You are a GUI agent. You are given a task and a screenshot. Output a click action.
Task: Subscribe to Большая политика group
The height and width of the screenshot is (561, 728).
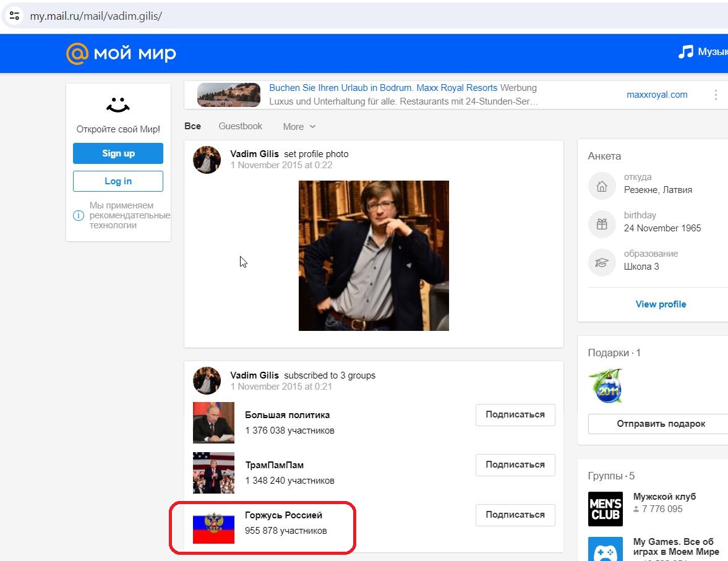click(x=515, y=414)
